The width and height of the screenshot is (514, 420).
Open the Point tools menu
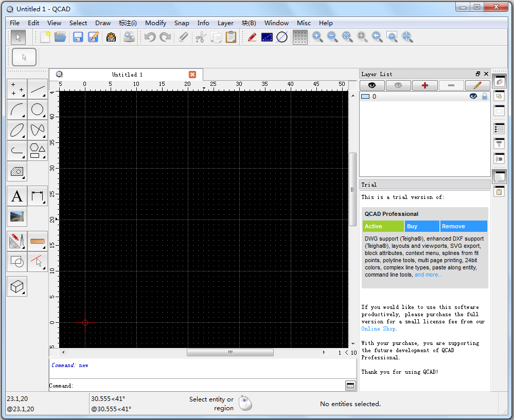coord(17,89)
